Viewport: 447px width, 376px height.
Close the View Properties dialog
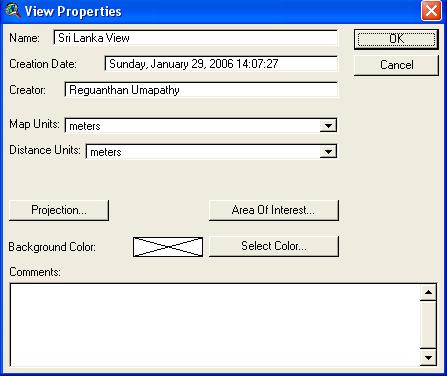point(431,11)
